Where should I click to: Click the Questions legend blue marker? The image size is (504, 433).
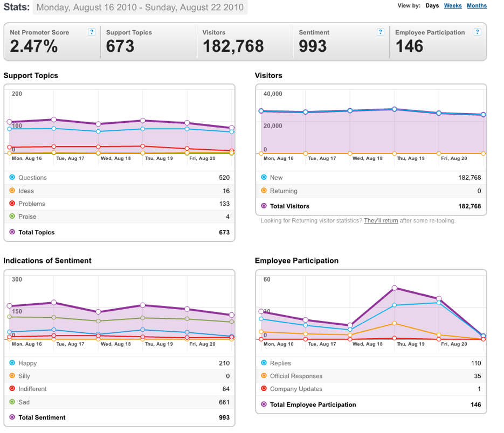pos(12,177)
